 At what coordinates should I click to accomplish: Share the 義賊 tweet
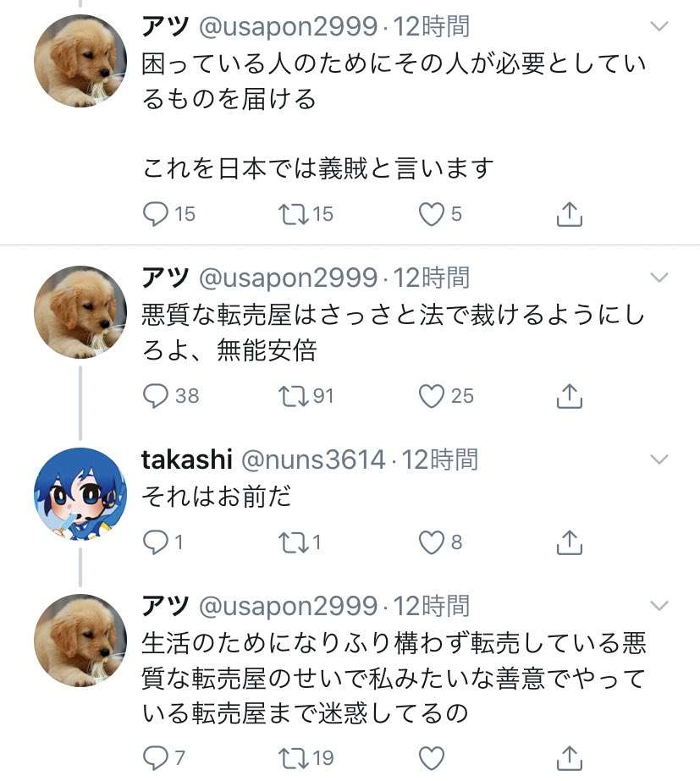(570, 214)
